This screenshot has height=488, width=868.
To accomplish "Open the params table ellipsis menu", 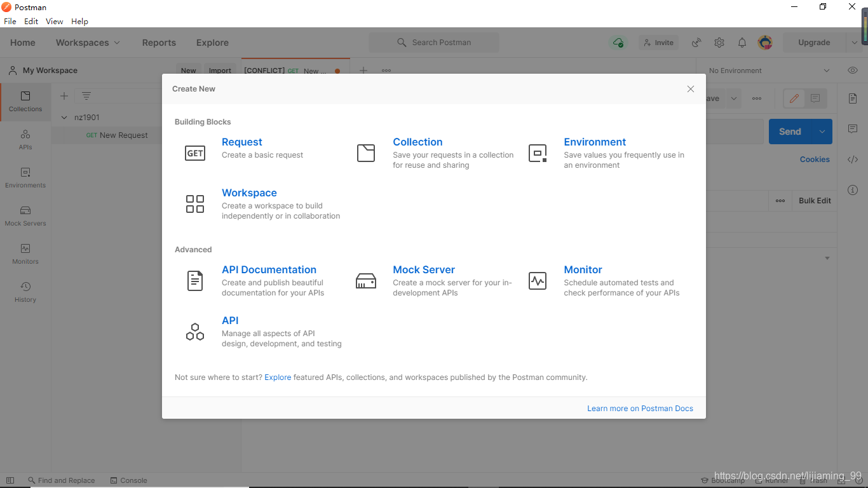I will tap(780, 201).
